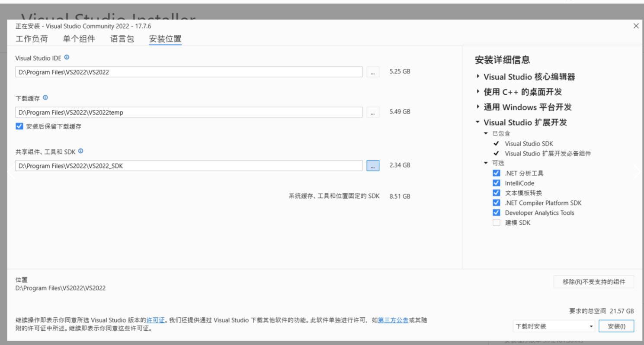Browse for the Visual Studio IDE install path
Viewport: 644px width, 345px height.
(x=373, y=72)
